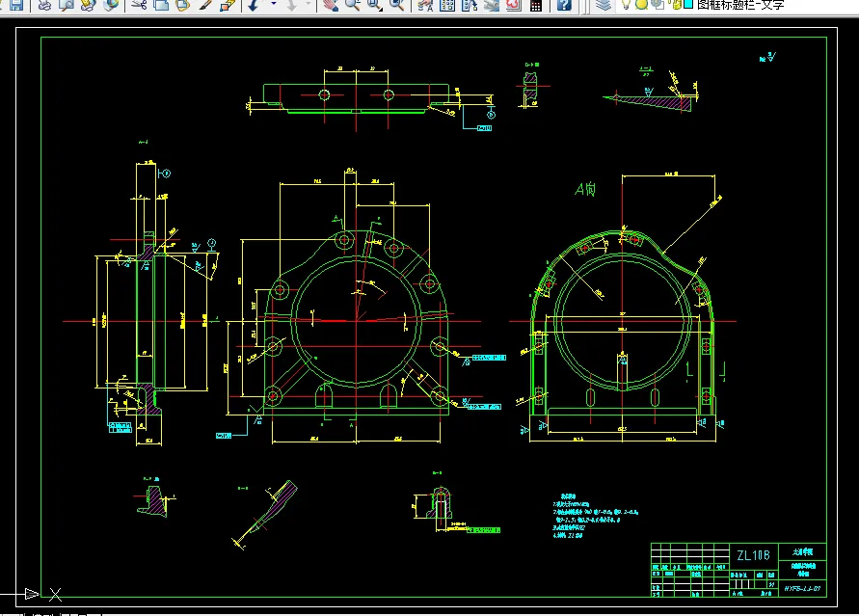Select the Match Properties brush tool

pyautogui.click(x=205, y=5)
